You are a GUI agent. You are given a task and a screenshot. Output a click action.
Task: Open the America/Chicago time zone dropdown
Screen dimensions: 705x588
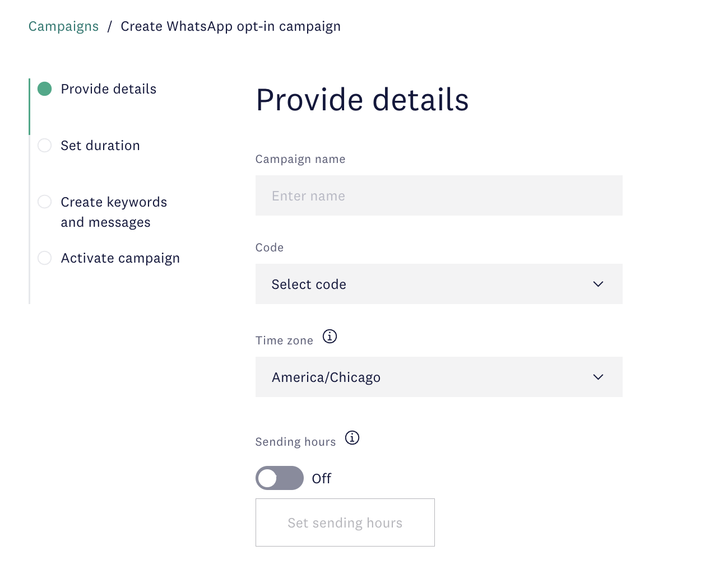[x=439, y=377]
